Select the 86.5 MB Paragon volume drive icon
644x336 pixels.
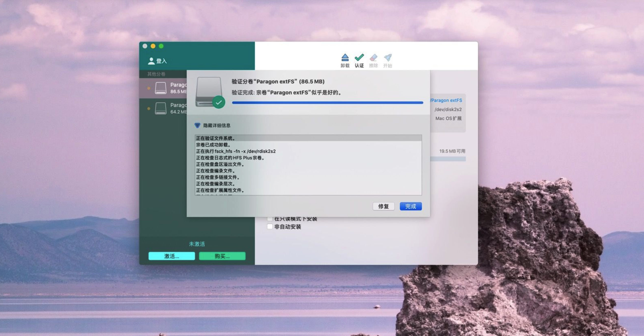click(x=161, y=88)
